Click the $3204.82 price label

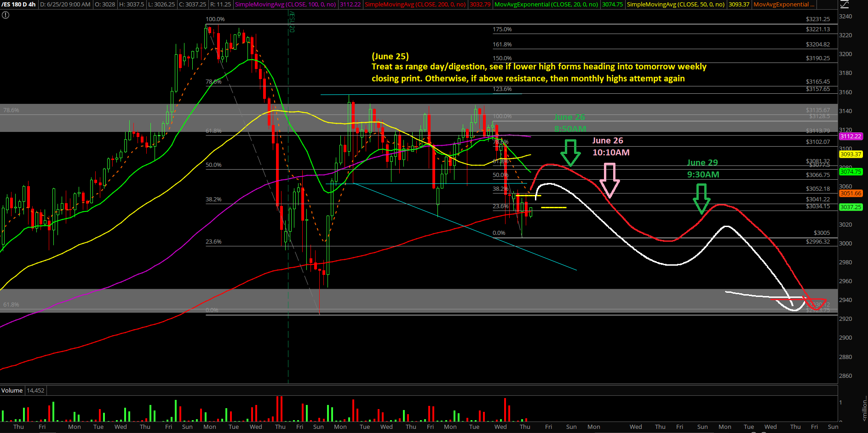[x=818, y=45]
